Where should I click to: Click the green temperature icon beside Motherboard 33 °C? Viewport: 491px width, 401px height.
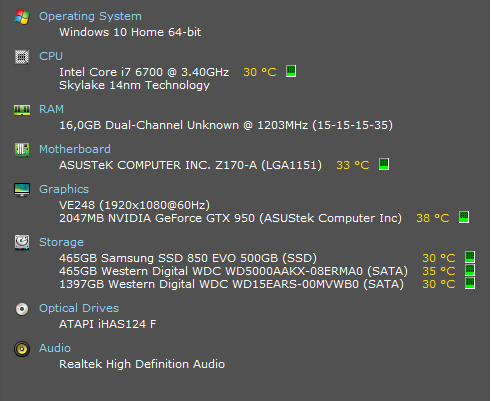384,164
